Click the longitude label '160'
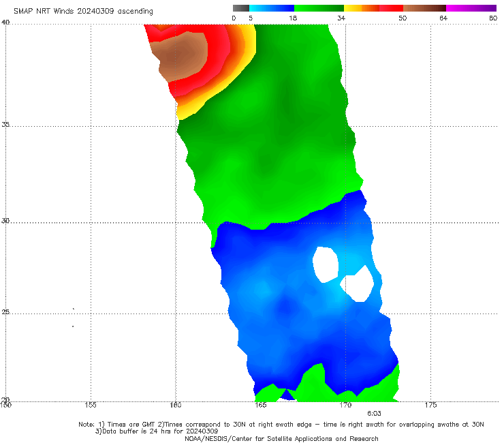Viewport: 504px width, 443px height. [x=176, y=405]
